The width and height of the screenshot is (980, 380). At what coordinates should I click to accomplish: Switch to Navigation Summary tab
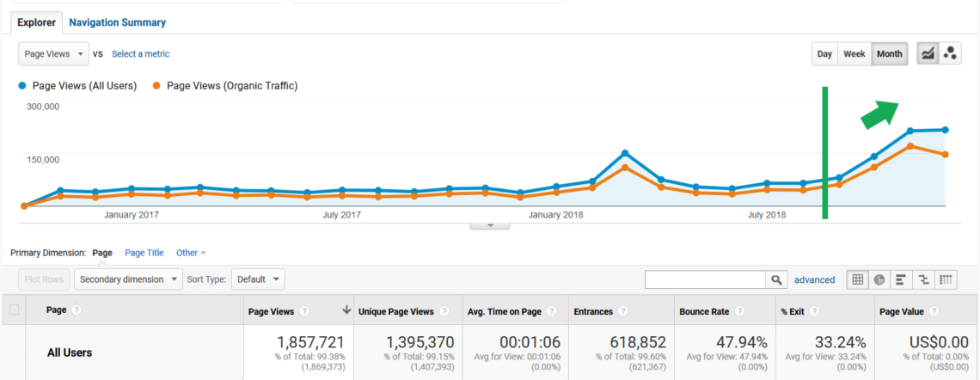coord(118,22)
